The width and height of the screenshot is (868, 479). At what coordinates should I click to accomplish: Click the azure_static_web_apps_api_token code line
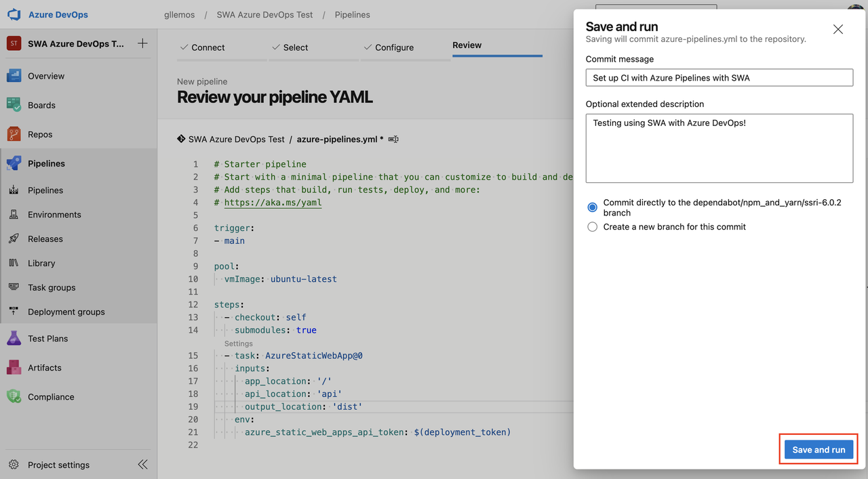[378, 432]
